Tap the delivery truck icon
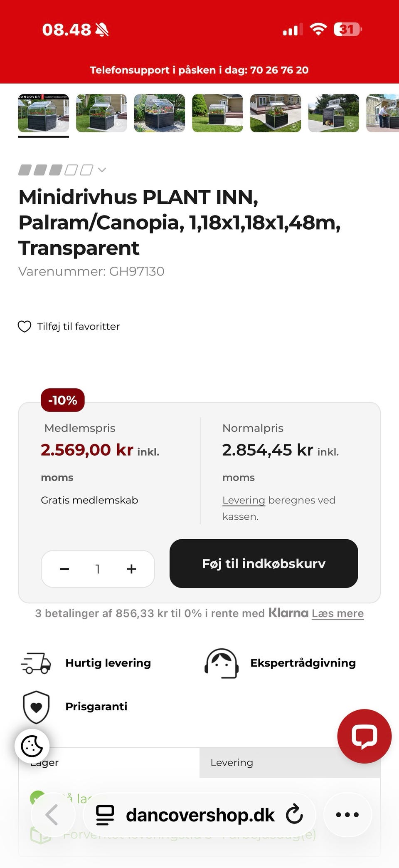 36,663
